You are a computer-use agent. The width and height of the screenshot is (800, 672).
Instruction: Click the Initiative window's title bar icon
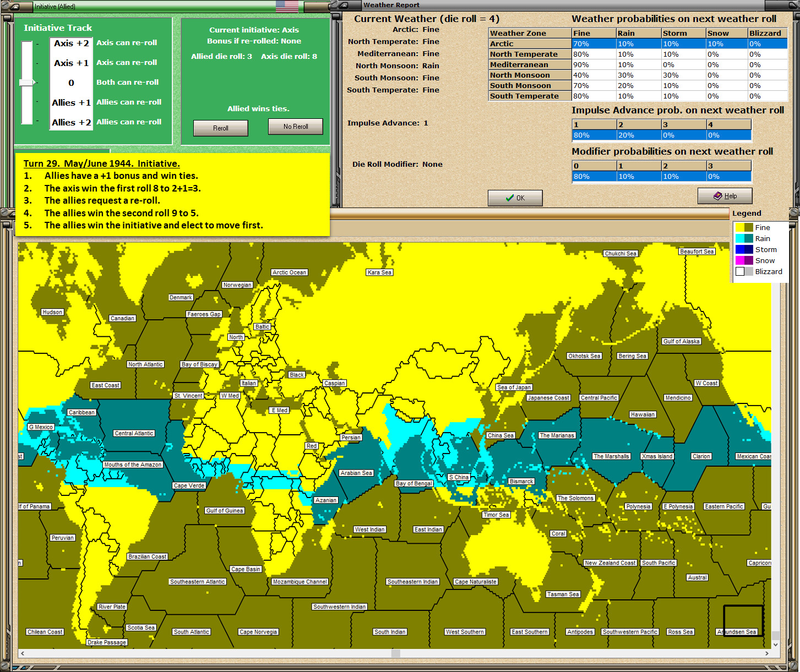pos(14,6)
